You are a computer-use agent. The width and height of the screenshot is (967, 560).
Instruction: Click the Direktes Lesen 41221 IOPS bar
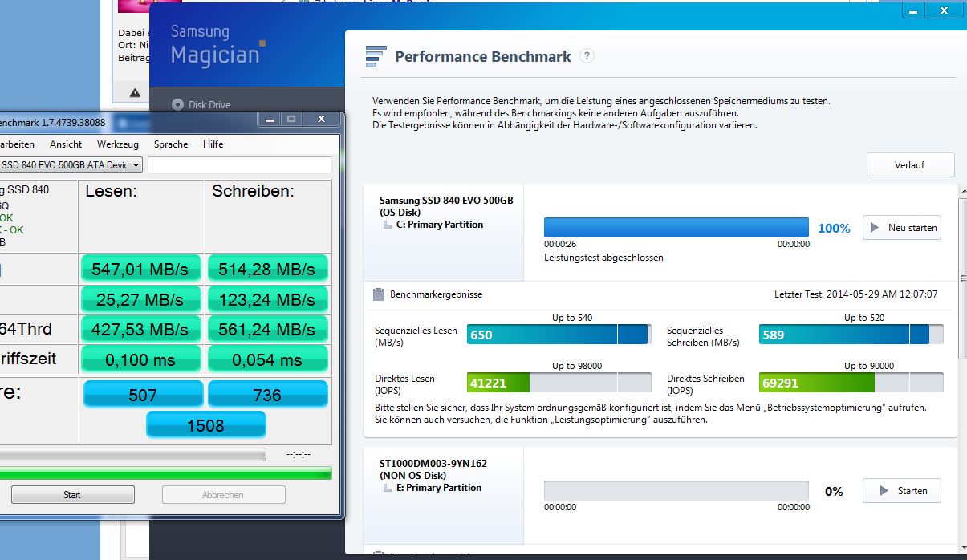(x=559, y=383)
